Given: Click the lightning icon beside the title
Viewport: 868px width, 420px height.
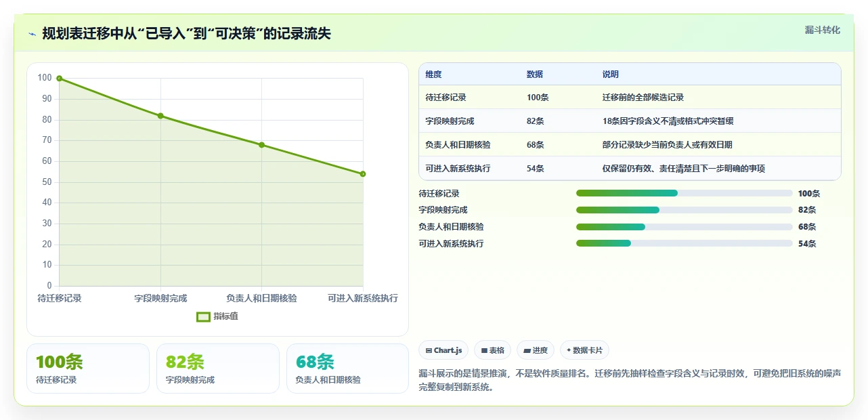Looking at the screenshot, I should (x=32, y=34).
